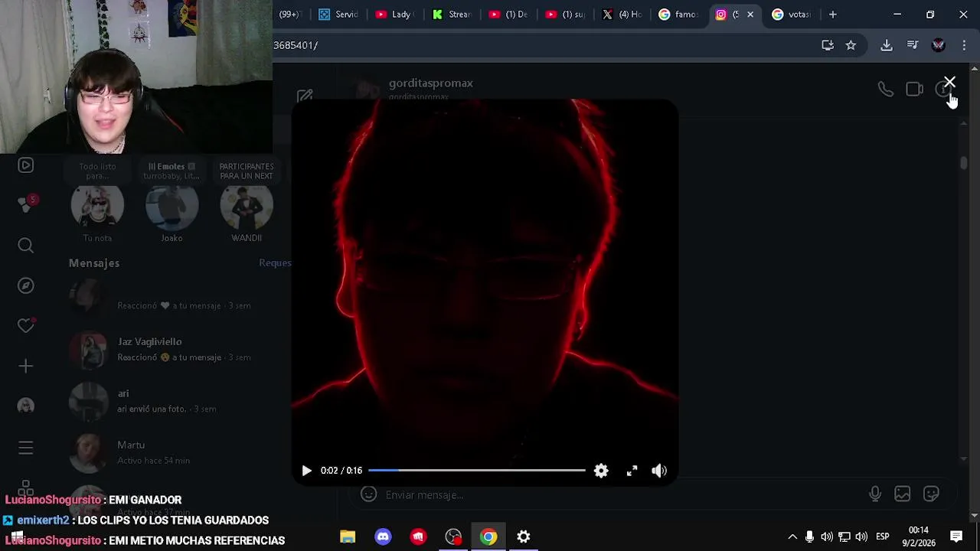Enter fullscreen on the video player
The image size is (980, 551).
[632, 471]
